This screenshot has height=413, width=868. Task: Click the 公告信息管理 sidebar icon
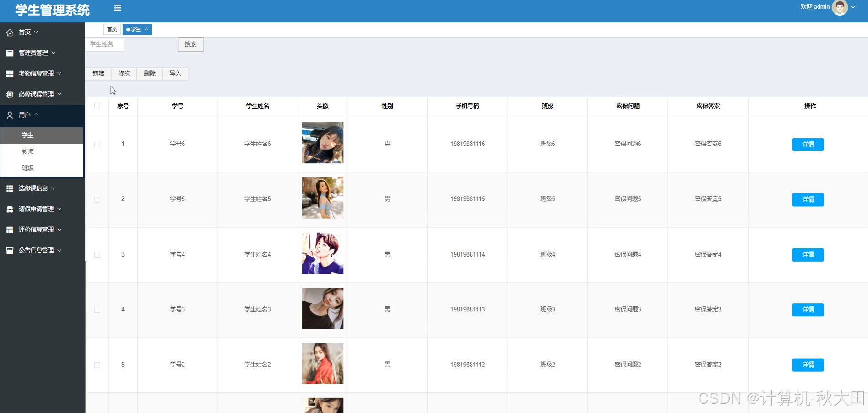coord(10,250)
